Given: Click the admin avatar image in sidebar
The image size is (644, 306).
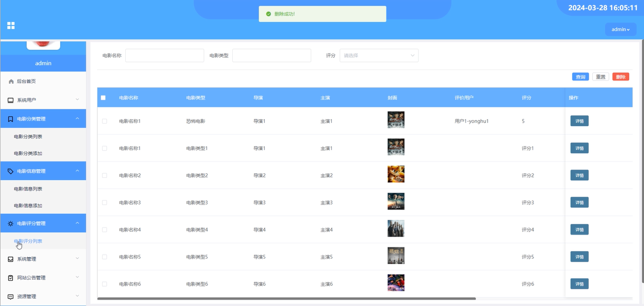Looking at the screenshot, I should [43, 44].
